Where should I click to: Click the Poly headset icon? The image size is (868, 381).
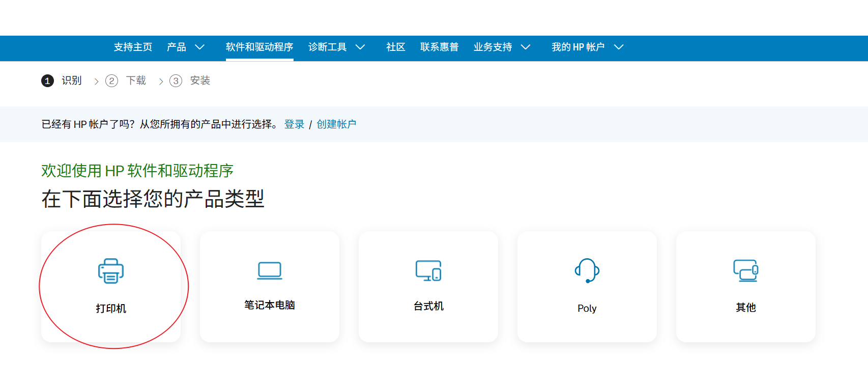click(587, 270)
